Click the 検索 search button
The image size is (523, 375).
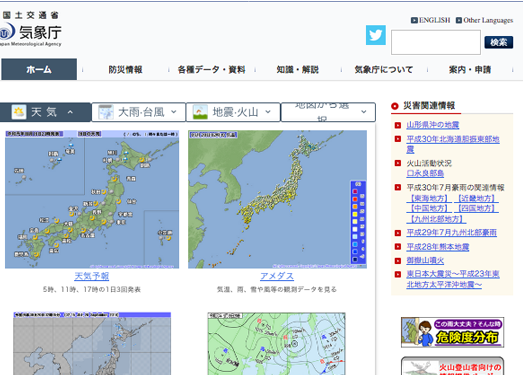coord(499,42)
